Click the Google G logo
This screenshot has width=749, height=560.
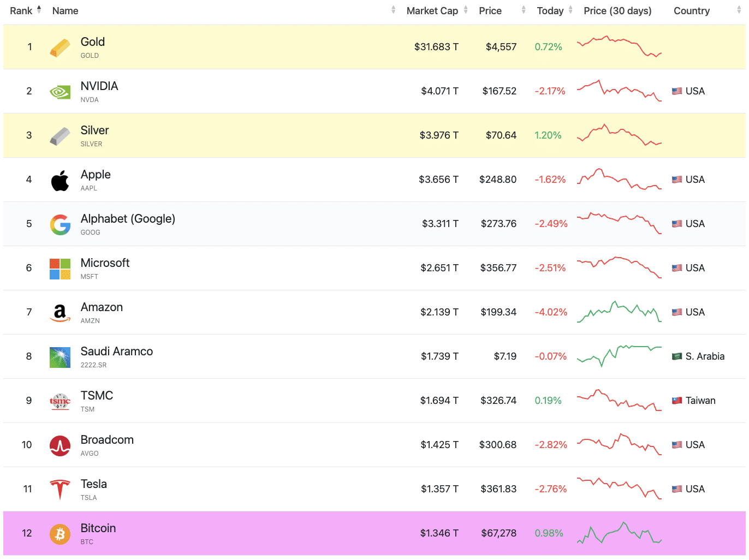pos(60,224)
